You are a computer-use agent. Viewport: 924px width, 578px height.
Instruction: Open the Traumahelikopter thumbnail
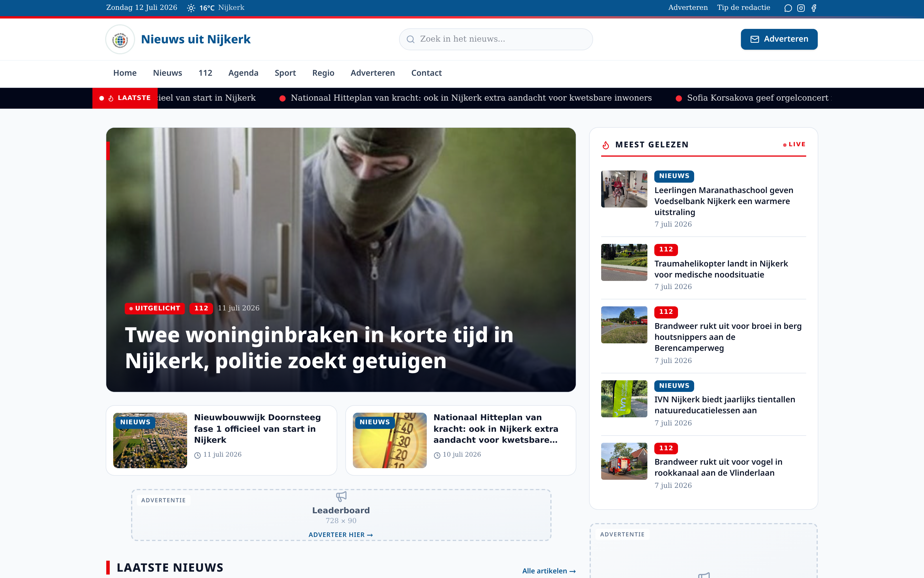click(624, 262)
